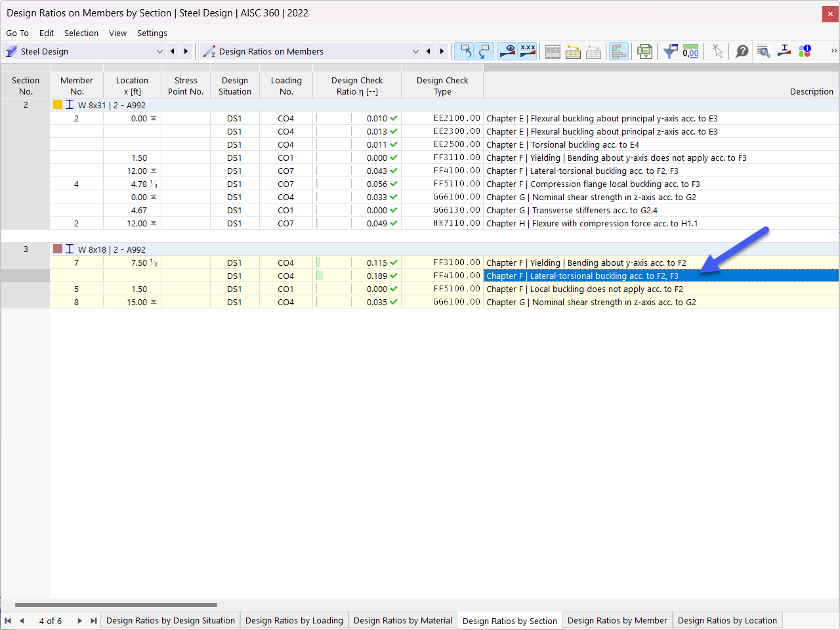This screenshot has width=840, height=630.
Task: Click the filter funnel icon
Action: point(670,51)
